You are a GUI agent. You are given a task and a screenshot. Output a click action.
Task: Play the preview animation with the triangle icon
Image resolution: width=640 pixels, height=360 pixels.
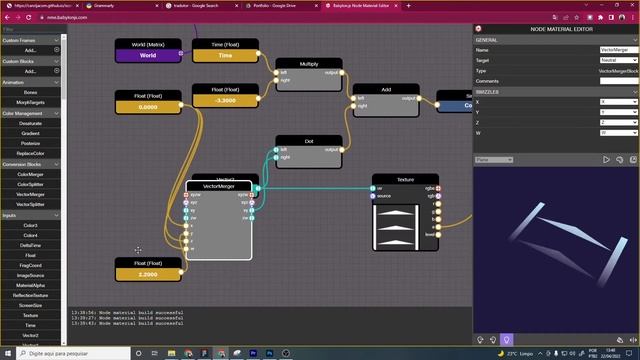(x=606, y=160)
